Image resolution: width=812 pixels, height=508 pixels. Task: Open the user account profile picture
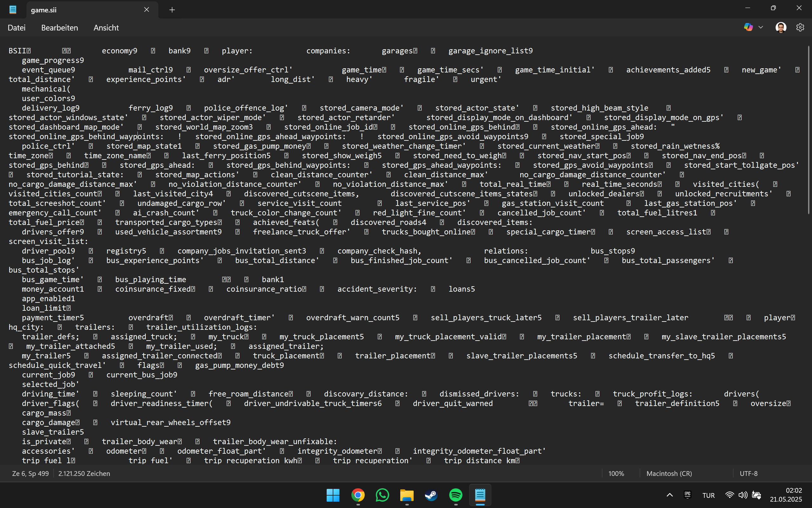(x=781, y=28)
